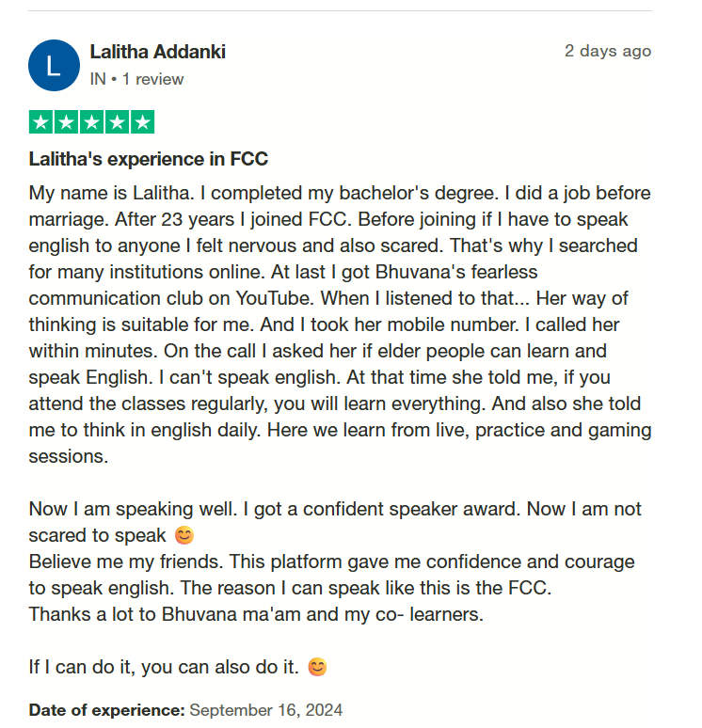The image size is (702, 728).
Task: Click the smiley emoji after "scared to speak"
Action: point(183,536)
